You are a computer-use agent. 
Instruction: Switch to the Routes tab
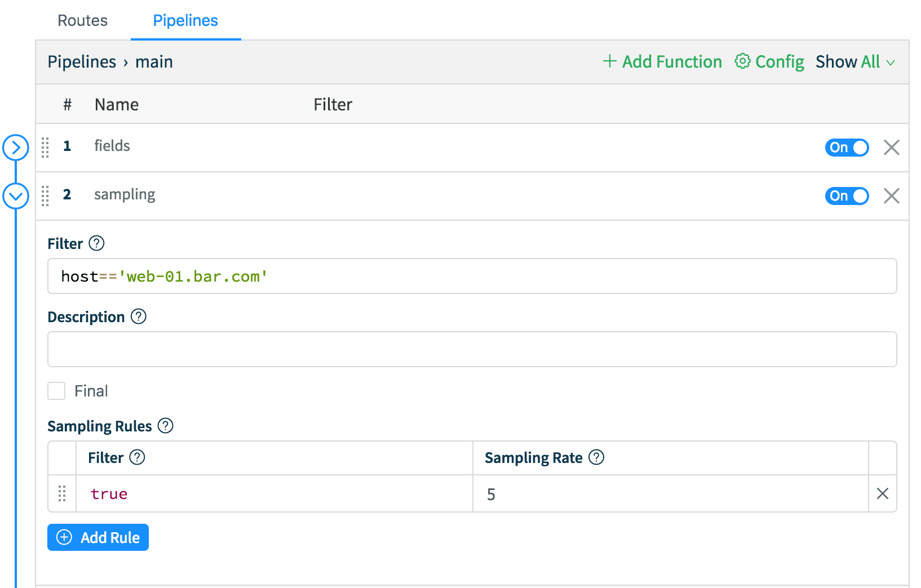[x=82, y=21]
